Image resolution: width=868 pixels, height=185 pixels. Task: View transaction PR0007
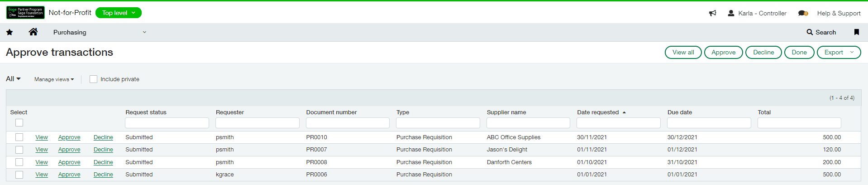point(42,150)
